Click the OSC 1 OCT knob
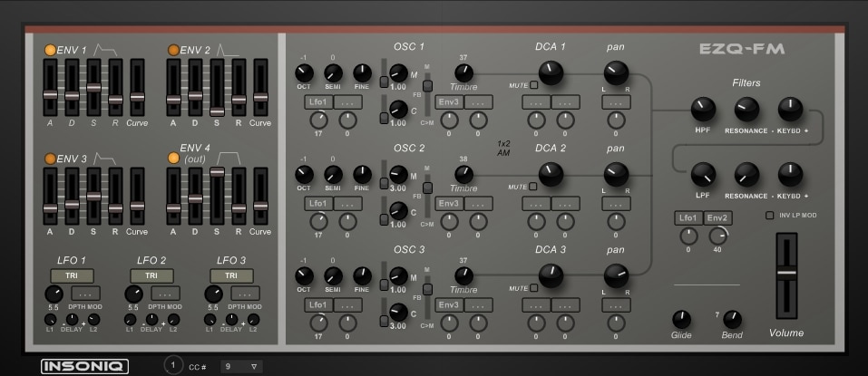This screenshot has width=868, height=376. 304,73
